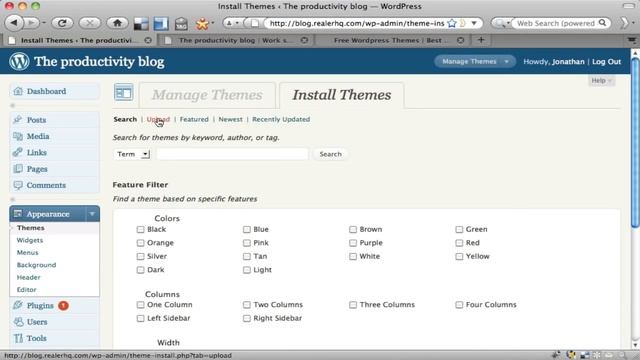Click the Appearance icon in sidebar
The height and width of the screenshot is (360, 640).
pos(18,213)
